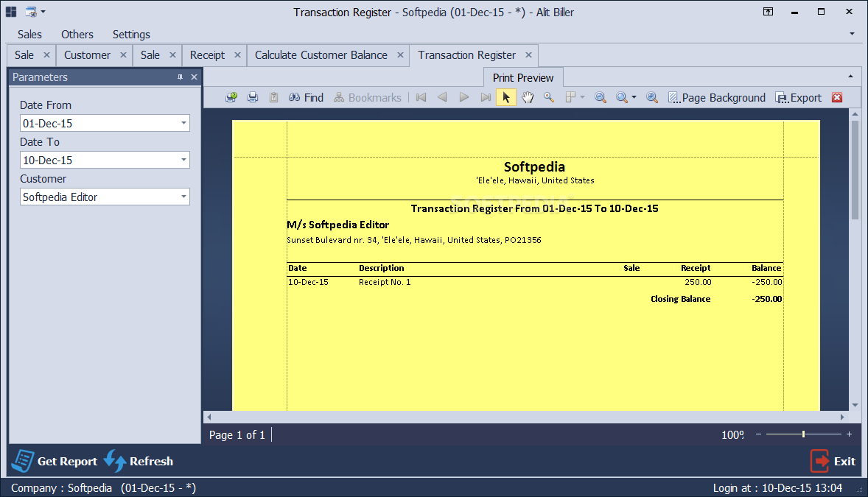Select the Magnifier tool
Viewport: 868px width, 497px height.
(x=549, y=97)
